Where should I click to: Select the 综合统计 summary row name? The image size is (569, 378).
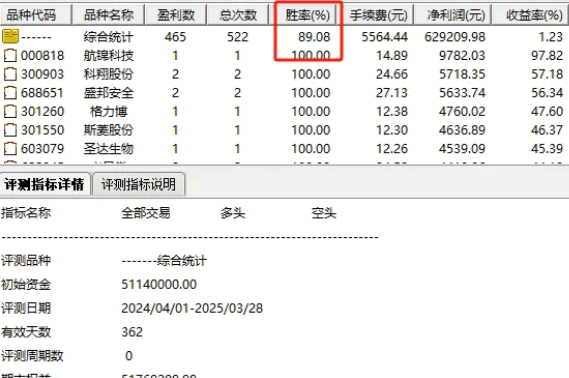[108, 37]
